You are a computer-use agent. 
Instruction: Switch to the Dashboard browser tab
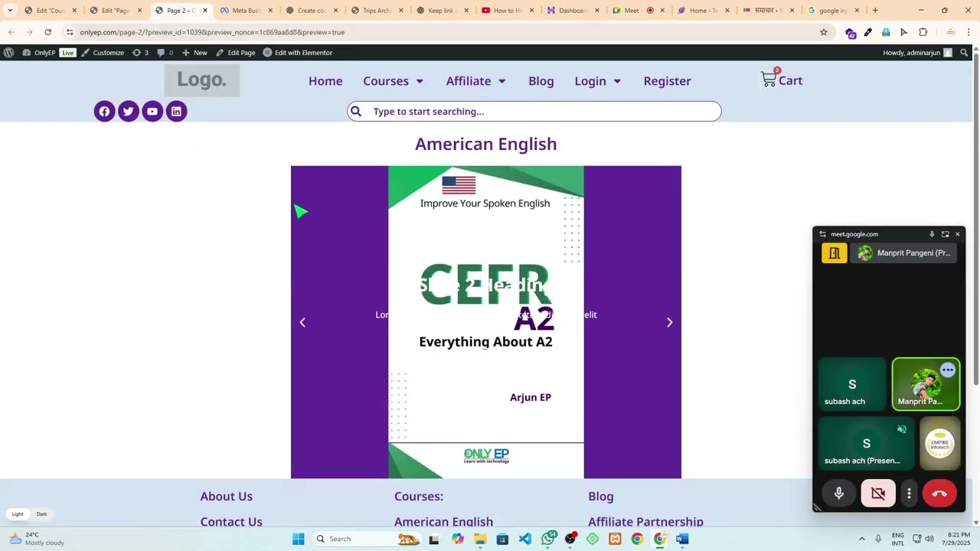572,11
